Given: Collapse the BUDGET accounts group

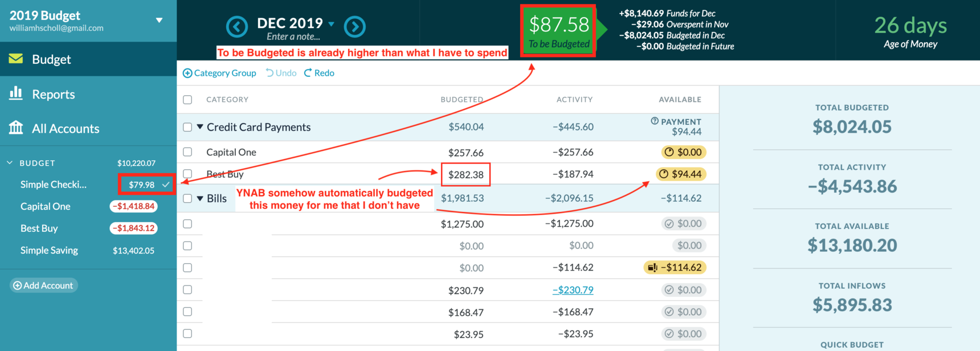Looking at the screenshot, I should point(10,163).
